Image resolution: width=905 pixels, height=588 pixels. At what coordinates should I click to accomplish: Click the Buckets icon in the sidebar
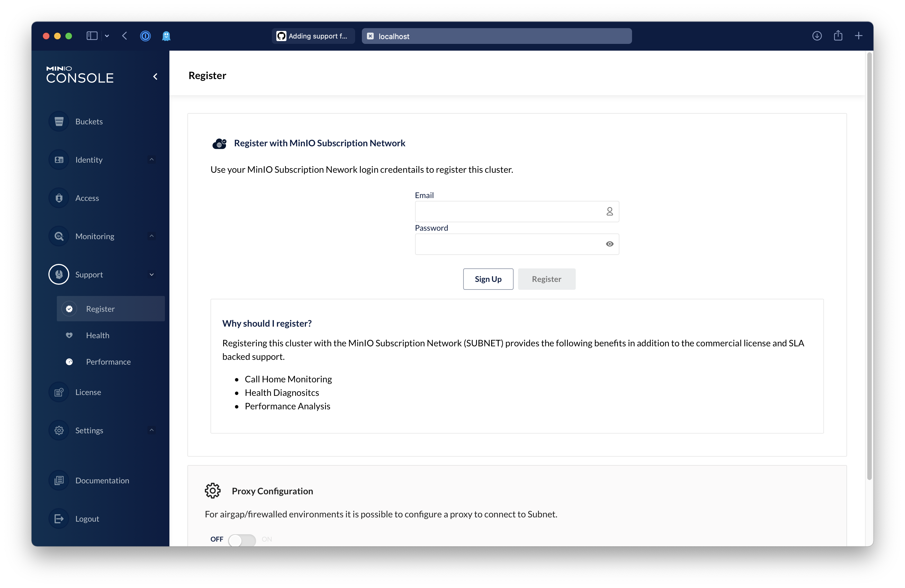(x=59, y=122)
